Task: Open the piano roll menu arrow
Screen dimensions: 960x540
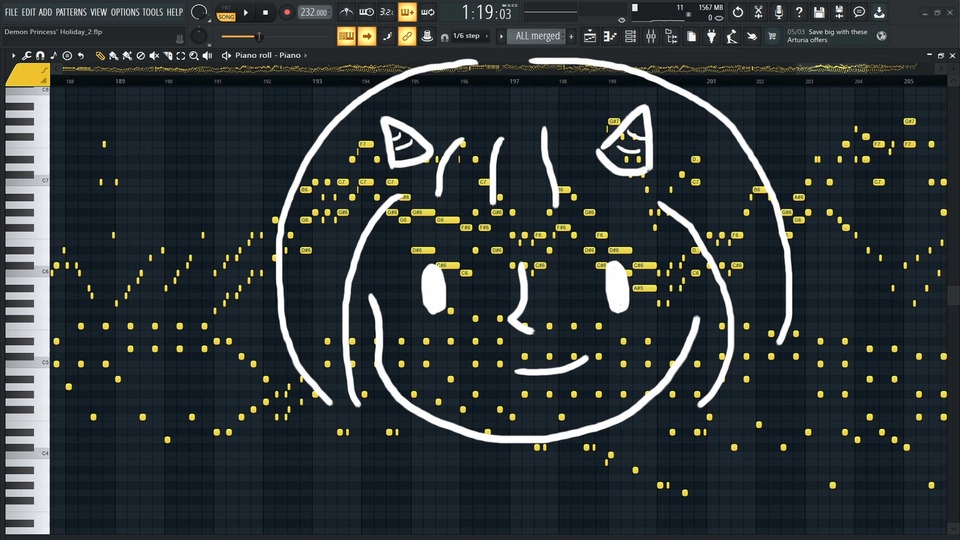Action: (13, 55)
